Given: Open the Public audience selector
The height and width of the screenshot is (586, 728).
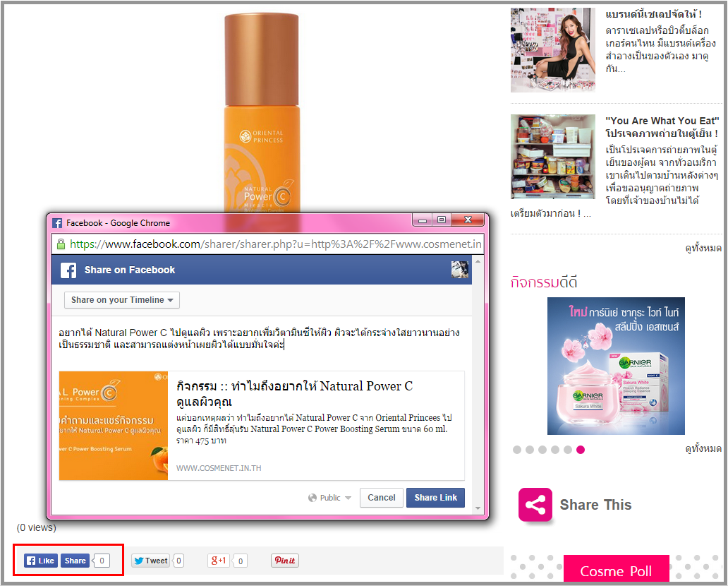Looking at the screenshot, I should click(329, 498).
